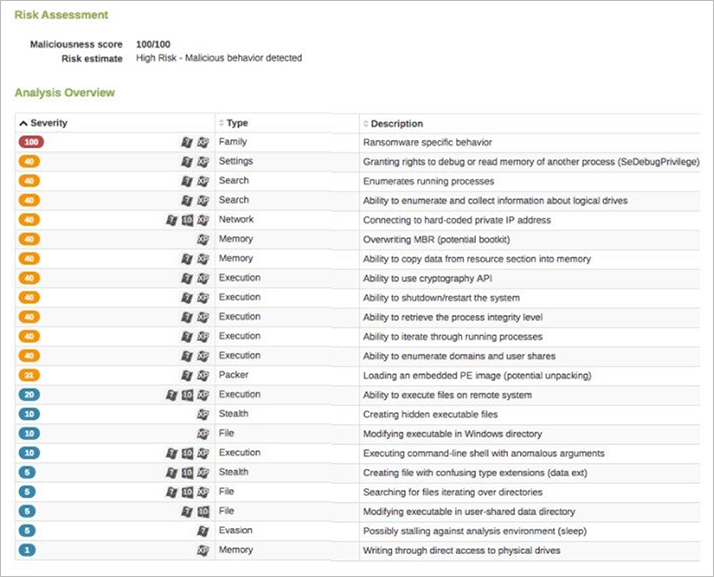The width and height of the screenshot is (714, 577).
Task: Click the XP icon in the cryptography API row
Action: coord(203,278)
